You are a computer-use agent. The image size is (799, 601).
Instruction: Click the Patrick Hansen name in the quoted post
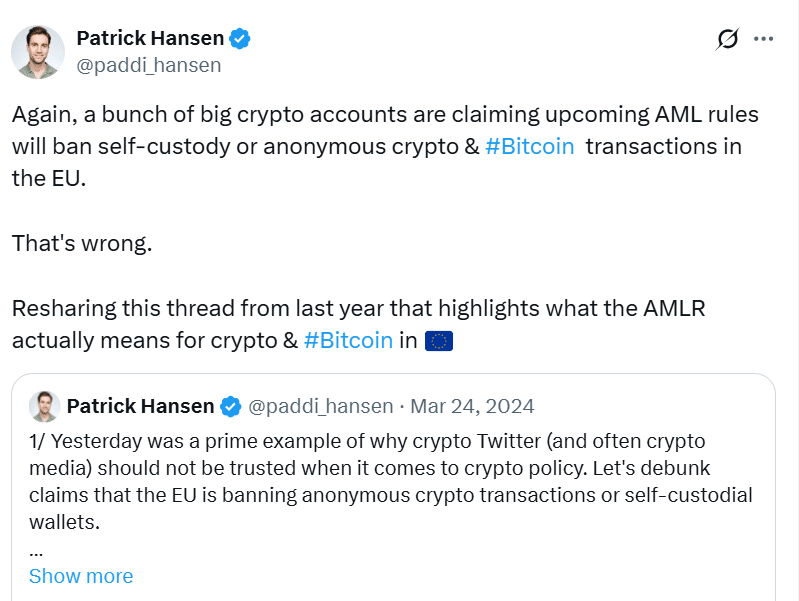pyautogui.click(x=140, y=406)
